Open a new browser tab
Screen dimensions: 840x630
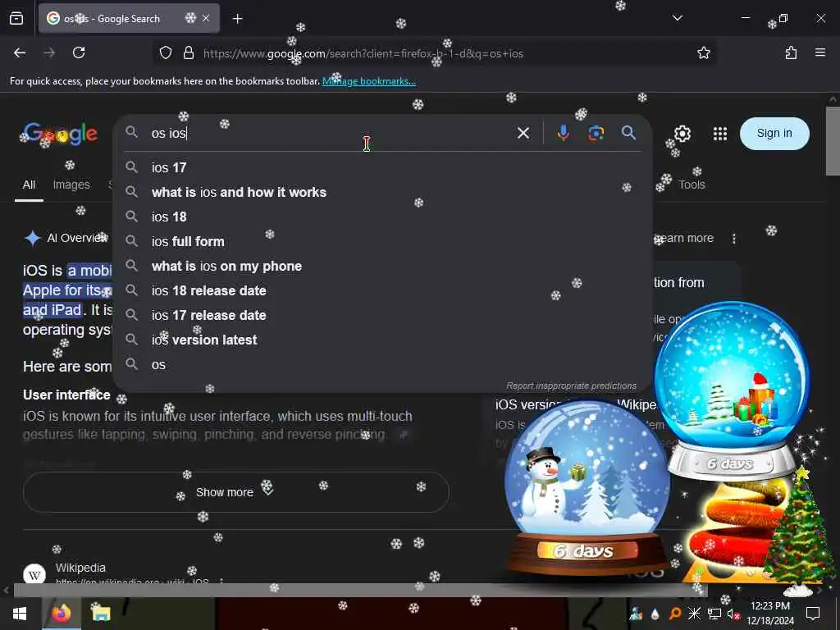(x=237, y=19)
